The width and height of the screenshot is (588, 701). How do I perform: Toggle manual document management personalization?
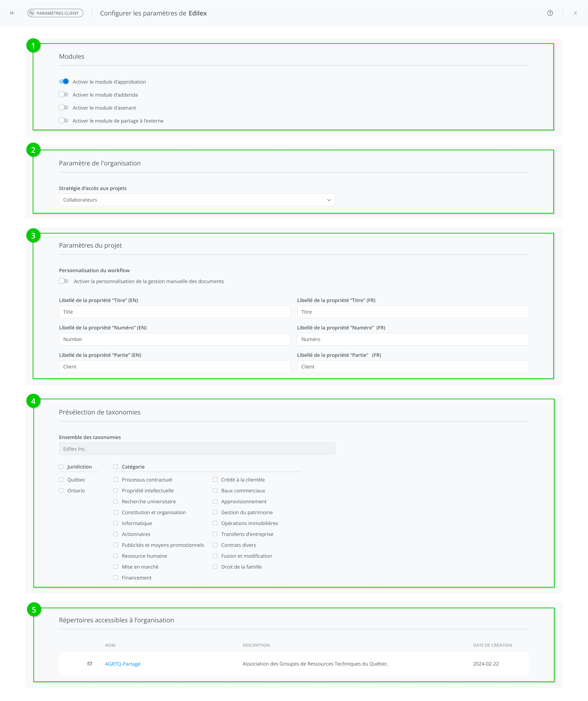(x=64, y=281)
